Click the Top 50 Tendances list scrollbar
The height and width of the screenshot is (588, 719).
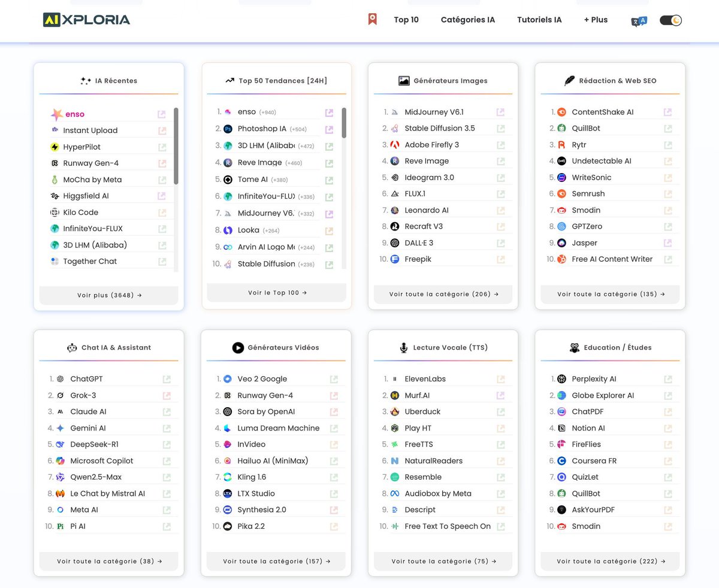[344, 123]
